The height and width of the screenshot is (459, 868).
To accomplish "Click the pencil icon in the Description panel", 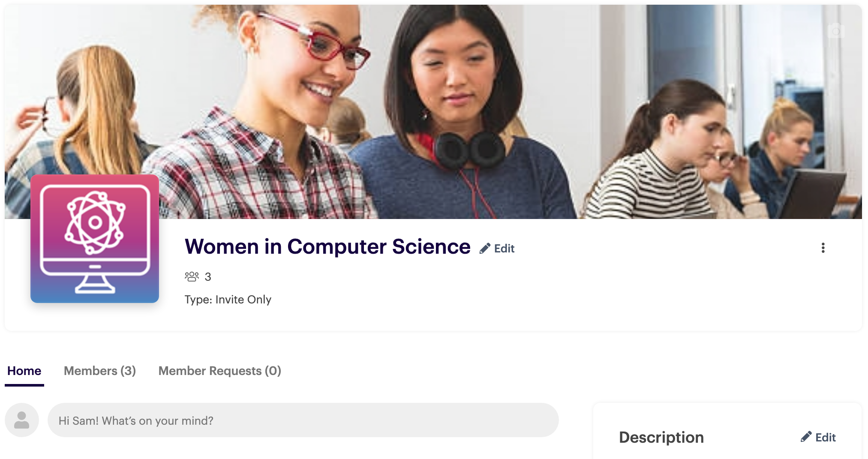I will point(806,437).
